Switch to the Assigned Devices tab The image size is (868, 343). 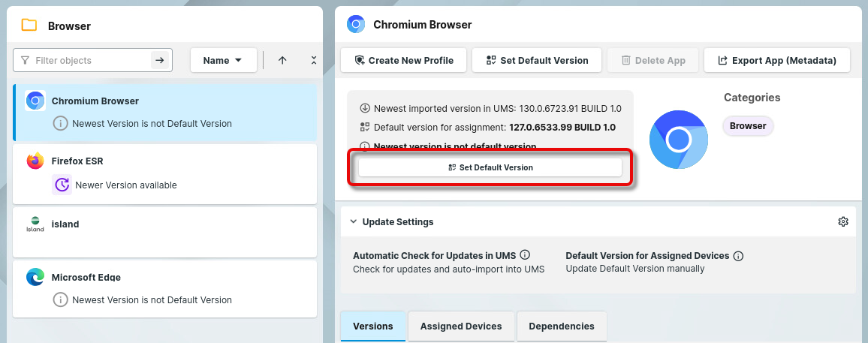(461, 326)
